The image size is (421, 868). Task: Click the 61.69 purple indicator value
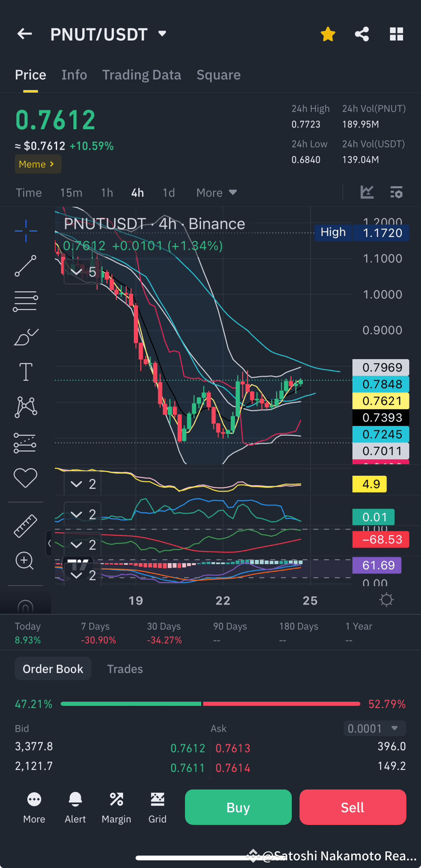coord(377,565)
